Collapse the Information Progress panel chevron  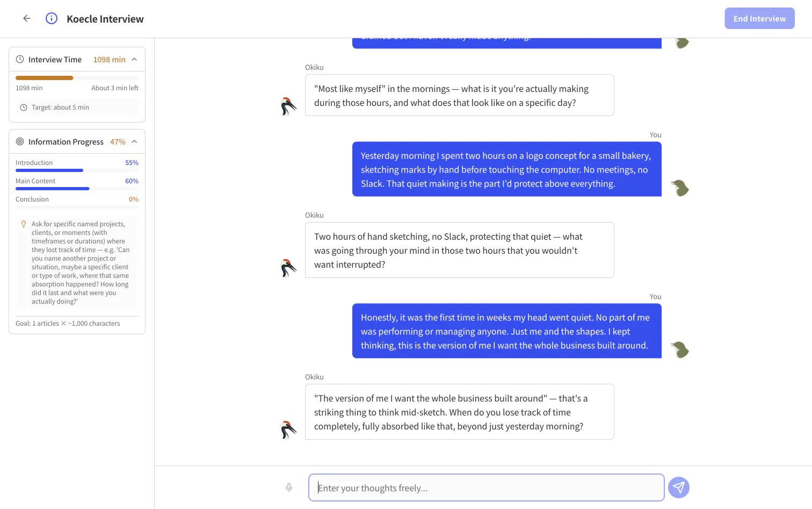click(134, 141)
